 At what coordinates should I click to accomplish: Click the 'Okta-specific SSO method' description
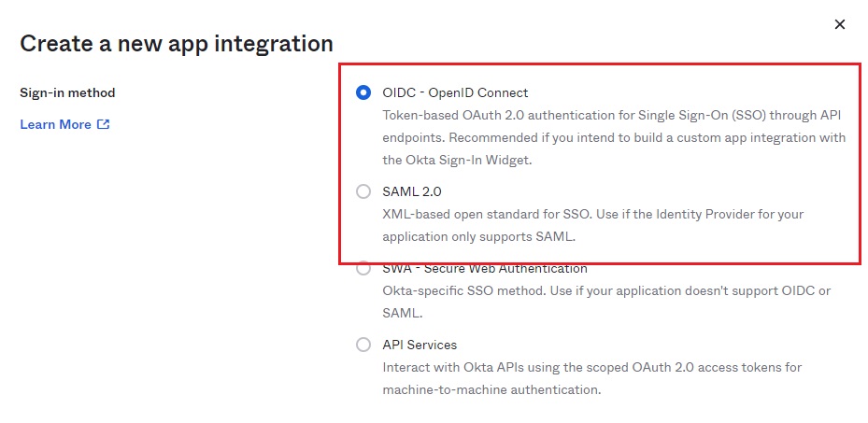(x=606, y=290)
